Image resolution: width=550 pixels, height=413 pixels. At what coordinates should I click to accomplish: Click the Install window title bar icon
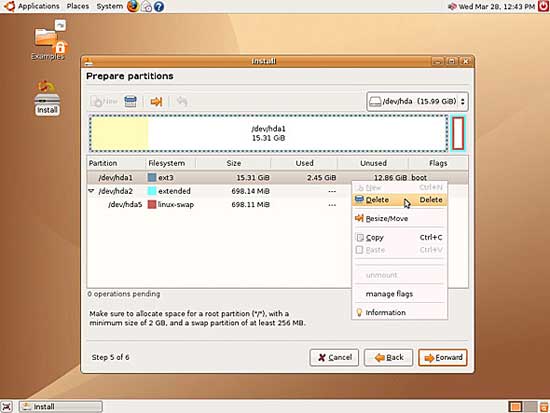88,62
